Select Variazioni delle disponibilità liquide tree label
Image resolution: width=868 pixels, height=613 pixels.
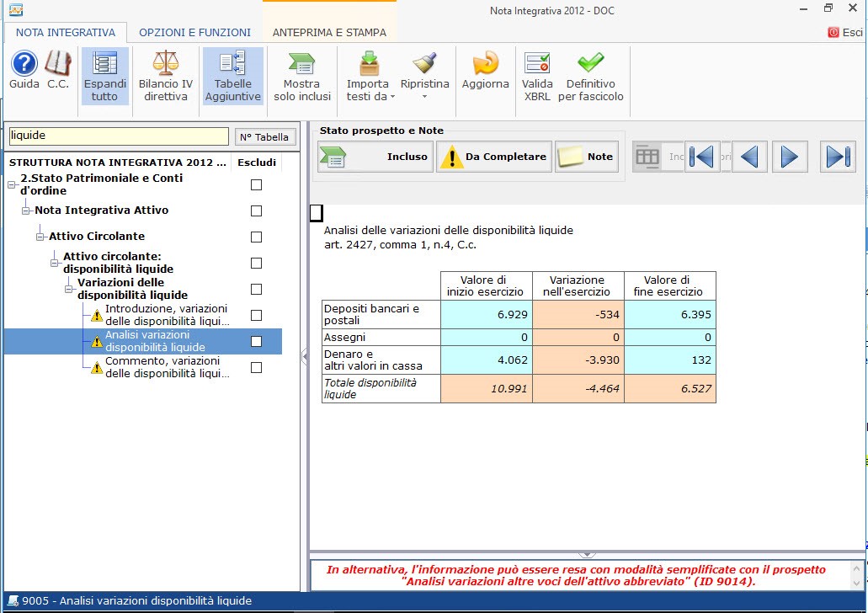[132, 289]
